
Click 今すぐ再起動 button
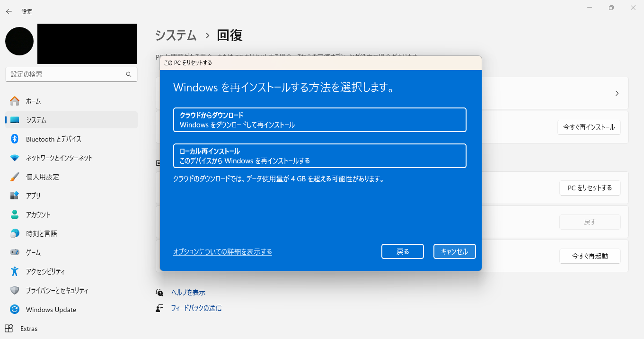(590, 256)
